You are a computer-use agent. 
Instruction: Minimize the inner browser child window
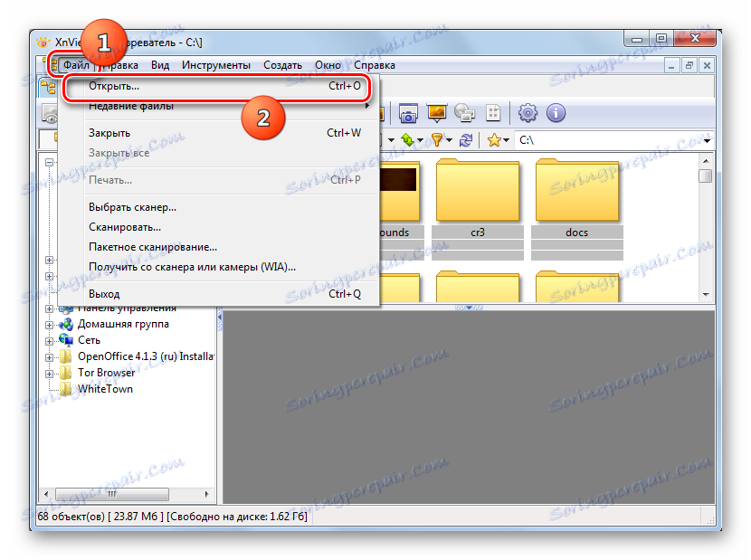(671, 66)
